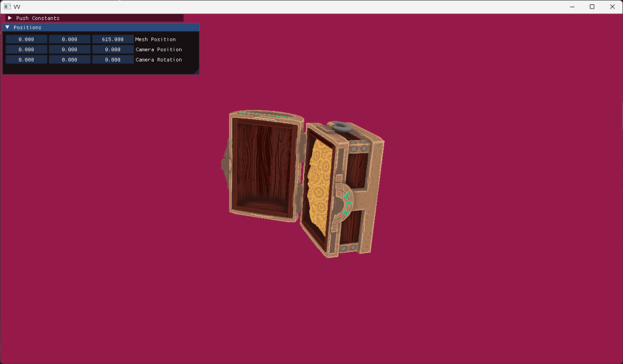Click the VV application icon in title bar
Screen dimensions: 623x364
pyautogui.click(x=7, y=7)
